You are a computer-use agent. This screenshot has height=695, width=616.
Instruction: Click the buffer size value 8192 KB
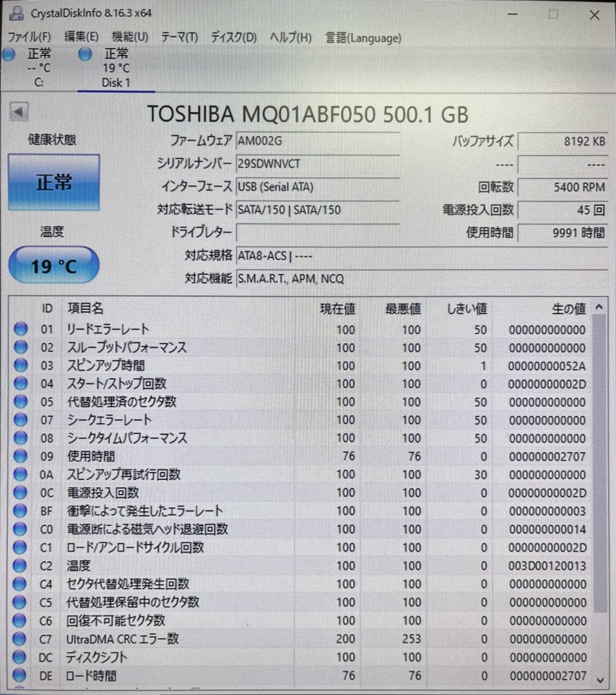point(563,141)
